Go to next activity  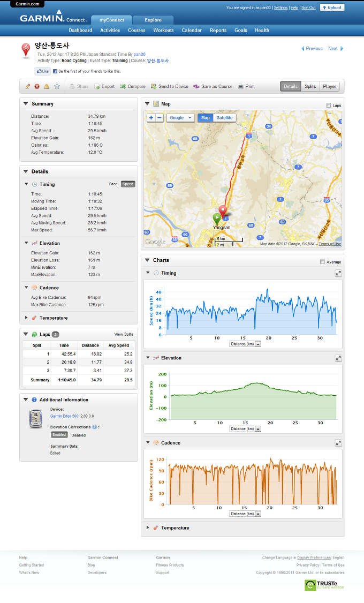coord(336,48)
